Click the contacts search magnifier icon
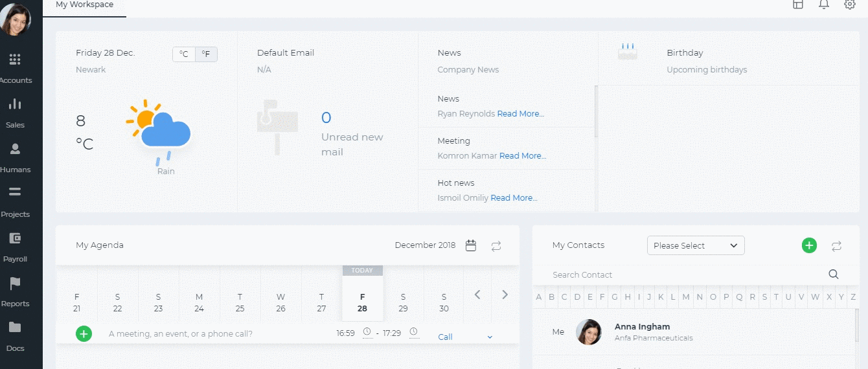This screenshot has height=369, width=868. 834,274
